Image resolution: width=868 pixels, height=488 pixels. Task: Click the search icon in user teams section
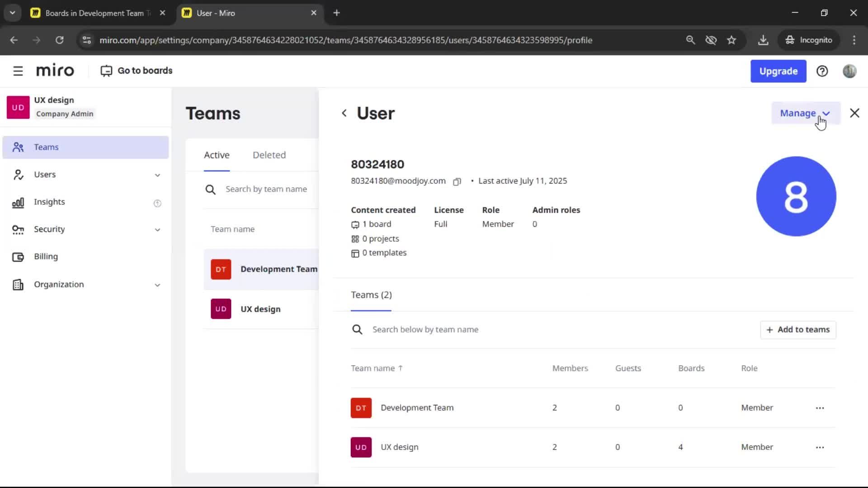point(357,329)
